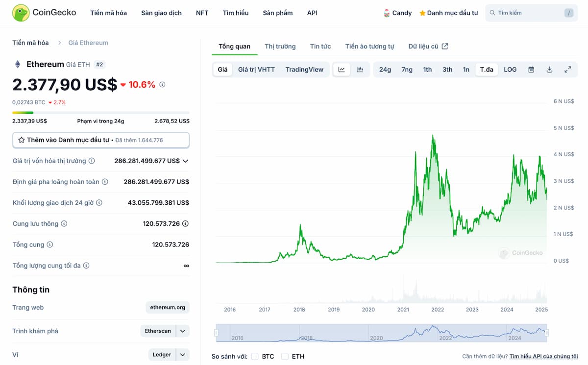588x365 pixels.
Task: Open ethereum.org website link
Action: pos(168,308)
